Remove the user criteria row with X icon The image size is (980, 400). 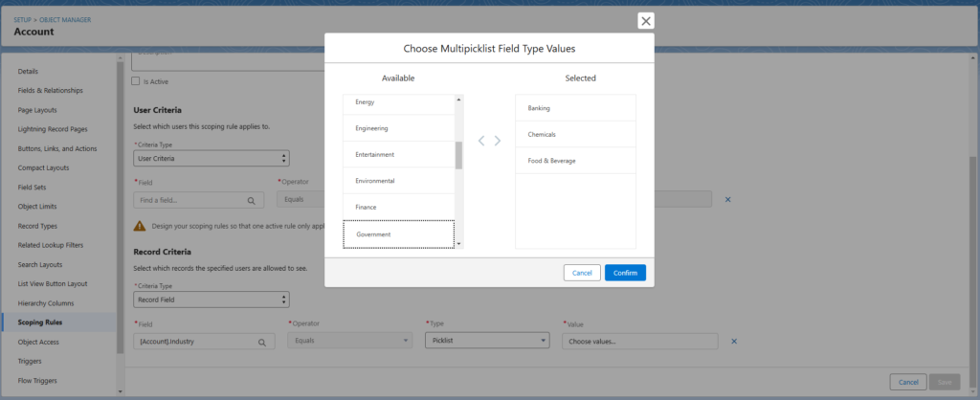[727, 199]
